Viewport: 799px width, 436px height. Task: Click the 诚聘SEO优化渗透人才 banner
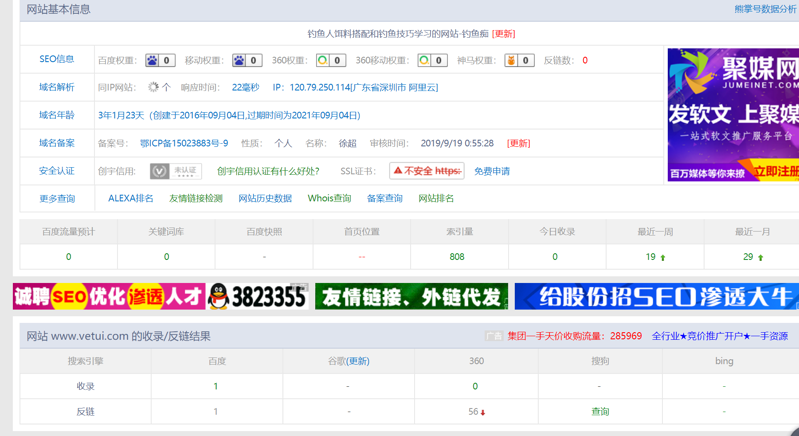(109, 296)
